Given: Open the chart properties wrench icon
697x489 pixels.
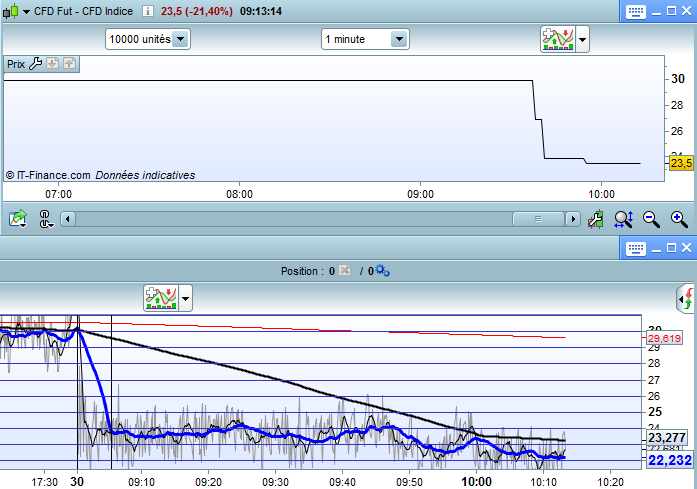Looking at the screenshot, I should pyautogui.click(x=595, y=219).
